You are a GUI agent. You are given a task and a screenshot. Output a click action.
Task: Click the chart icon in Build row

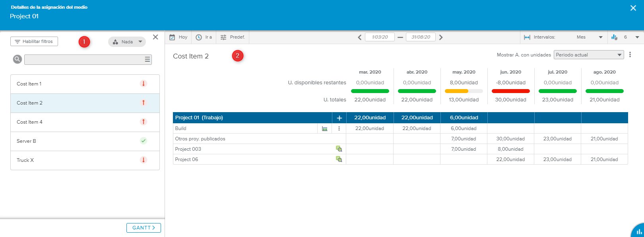point(325,128)
